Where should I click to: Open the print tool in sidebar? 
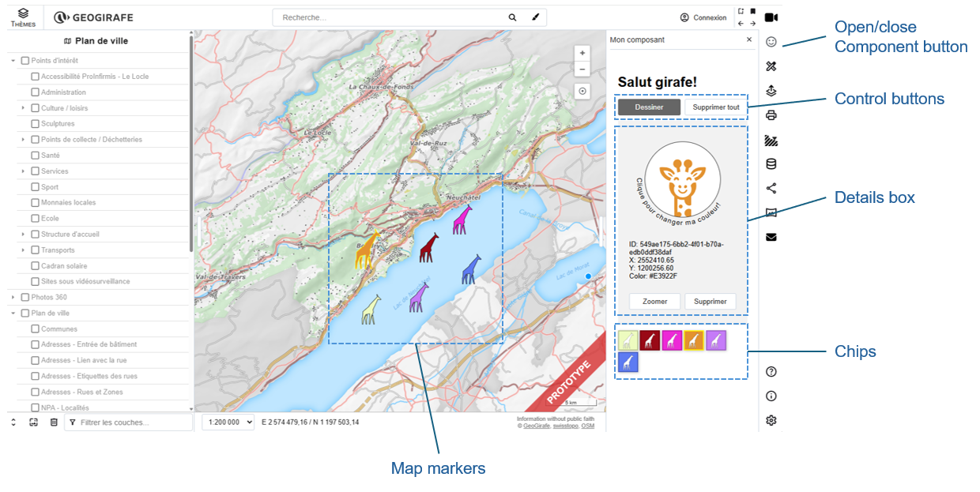771,115
